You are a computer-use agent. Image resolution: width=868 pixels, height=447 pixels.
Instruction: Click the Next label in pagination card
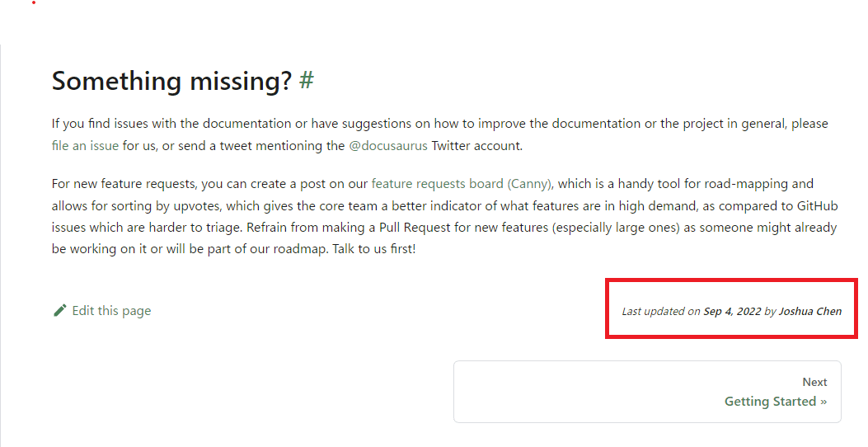coord(814,382)
